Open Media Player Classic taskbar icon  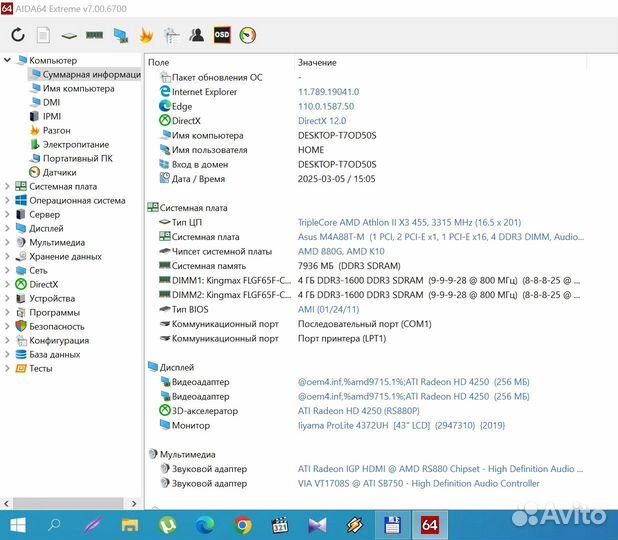(280, 525)
